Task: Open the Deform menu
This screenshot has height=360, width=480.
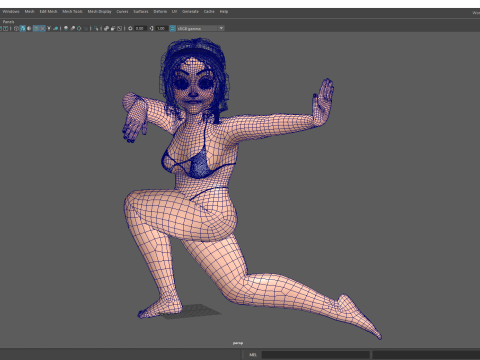Action: click(x=160, y=12)
